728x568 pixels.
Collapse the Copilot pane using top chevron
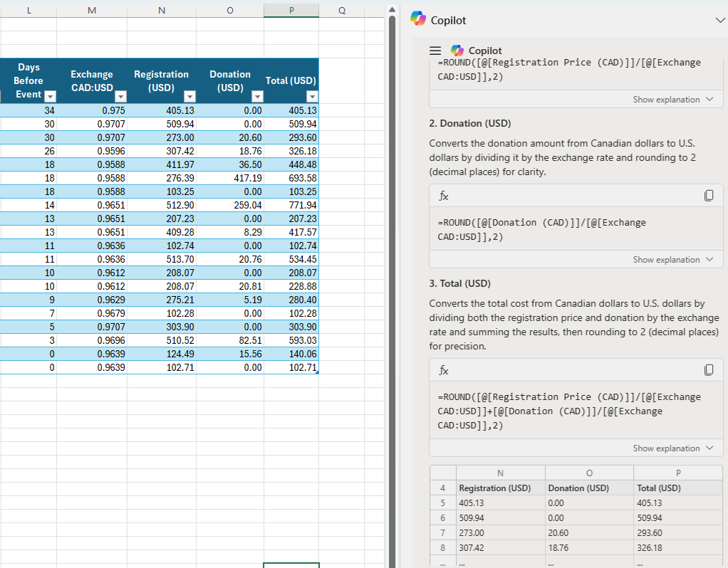tap(720, 20)
